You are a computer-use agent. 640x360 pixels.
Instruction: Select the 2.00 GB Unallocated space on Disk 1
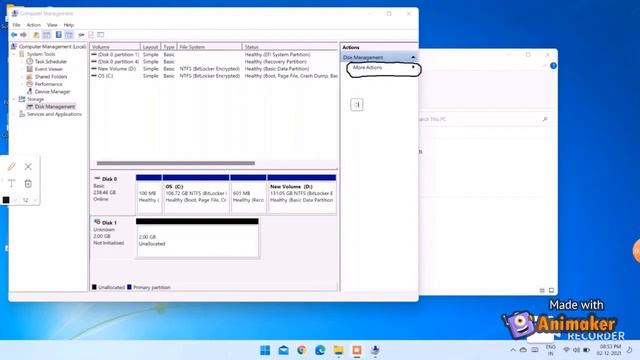(x=197, y=238)
